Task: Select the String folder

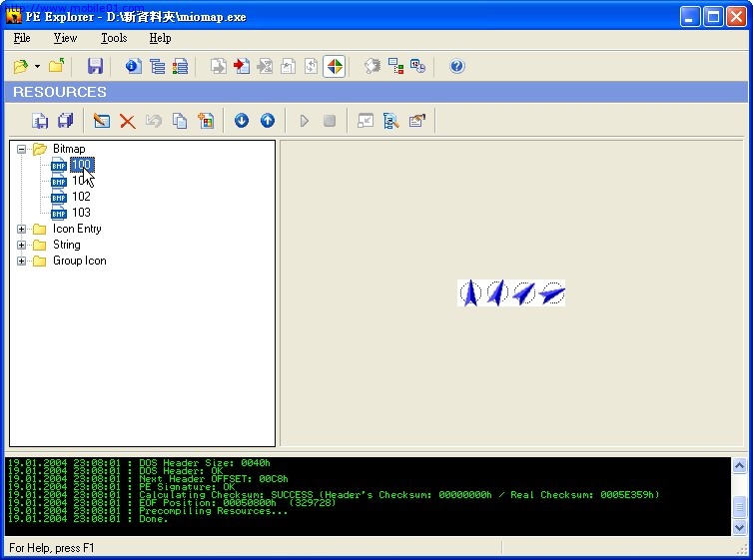Action: [x=66, y=245]
